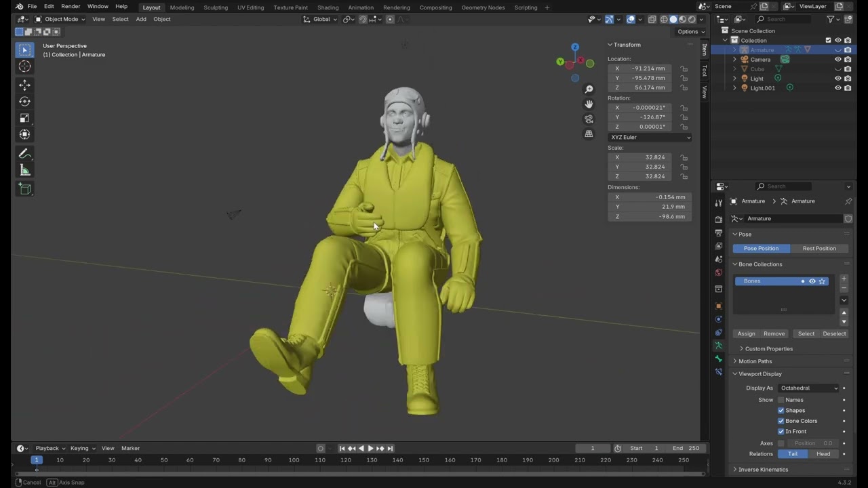Select the Rotate tool in toolbar
Image resolution: width=868 pixels, height=488 pixels.
pyautogui.click(x=24, y=102)
